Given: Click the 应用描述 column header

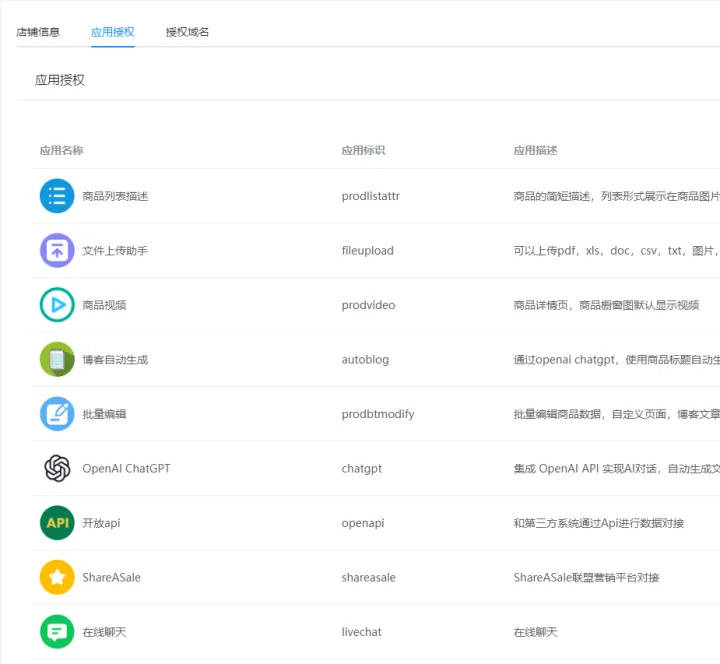Looking at the screenshot, I should pos(535,150).
